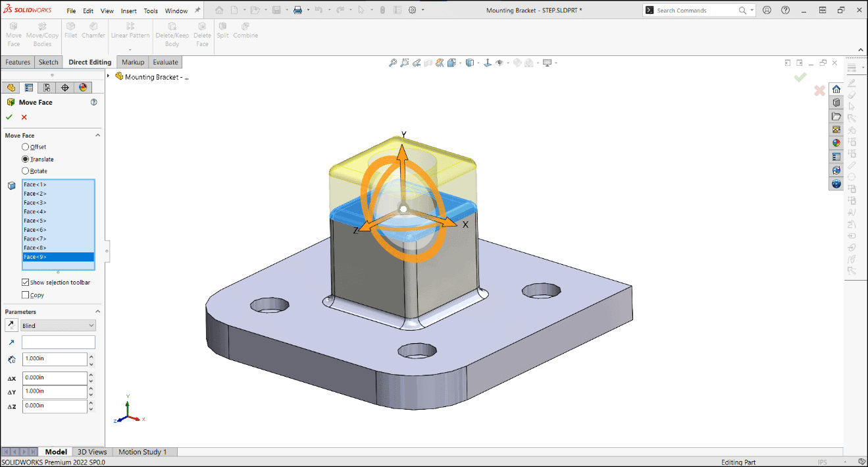Open Tools menu
Screen dimensions: 868x467
(151, 11)
